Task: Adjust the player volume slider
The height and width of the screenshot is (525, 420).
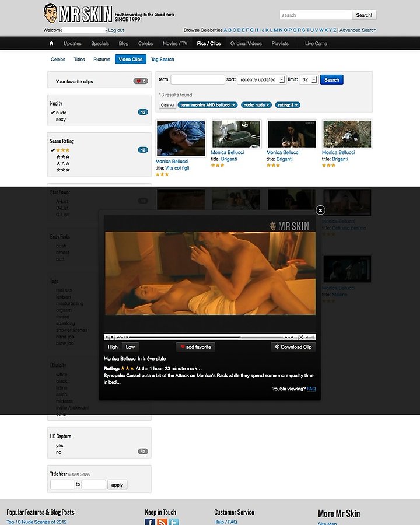Action: click(x=312, y=337)
